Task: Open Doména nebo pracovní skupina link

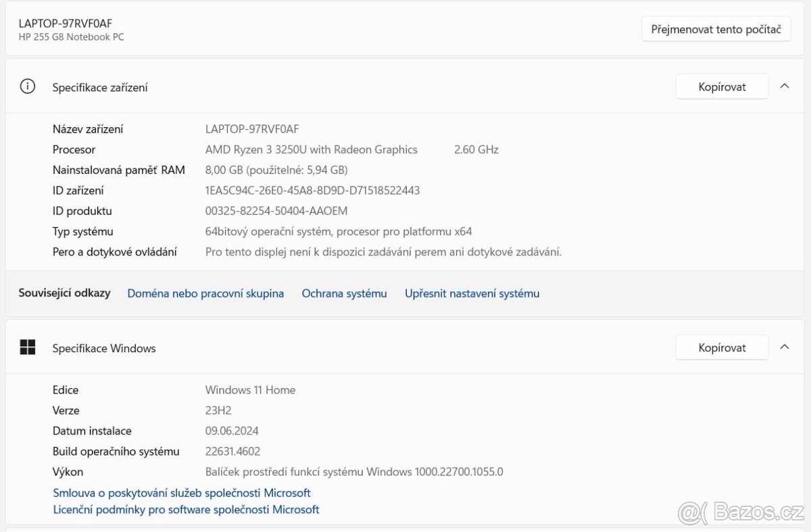Action: (205, 293)
